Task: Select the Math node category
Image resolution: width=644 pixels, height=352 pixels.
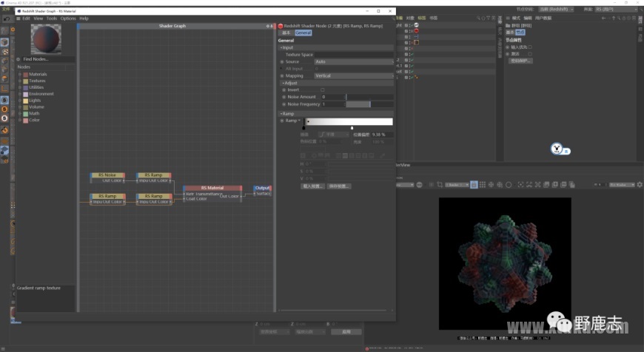Action: tap(34, 114)
